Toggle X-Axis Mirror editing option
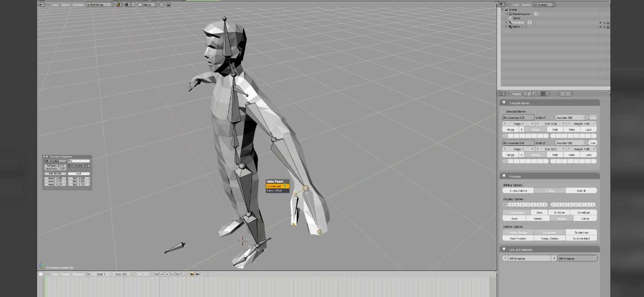The width and height of the screenshot is (644, 297). [x=518, y=190]
